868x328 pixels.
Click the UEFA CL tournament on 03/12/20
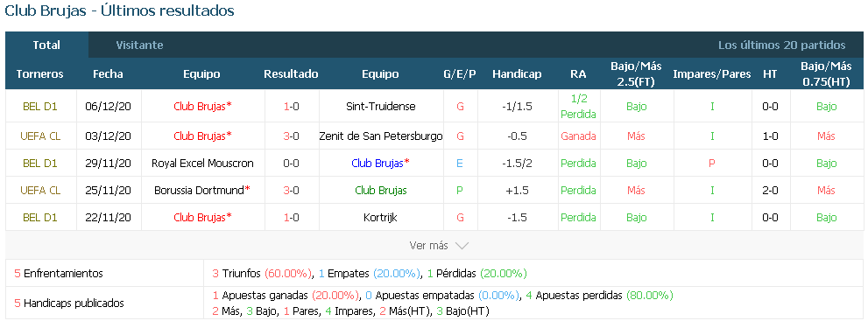[40, 136]
